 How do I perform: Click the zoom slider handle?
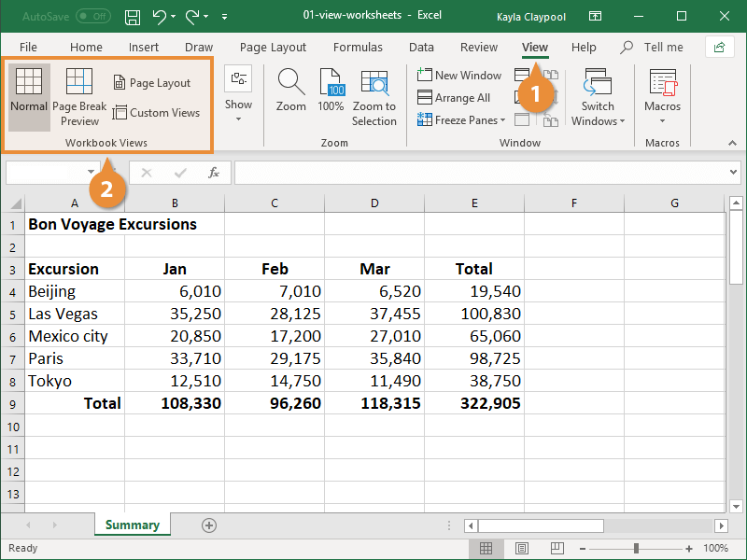coord(636,549)
